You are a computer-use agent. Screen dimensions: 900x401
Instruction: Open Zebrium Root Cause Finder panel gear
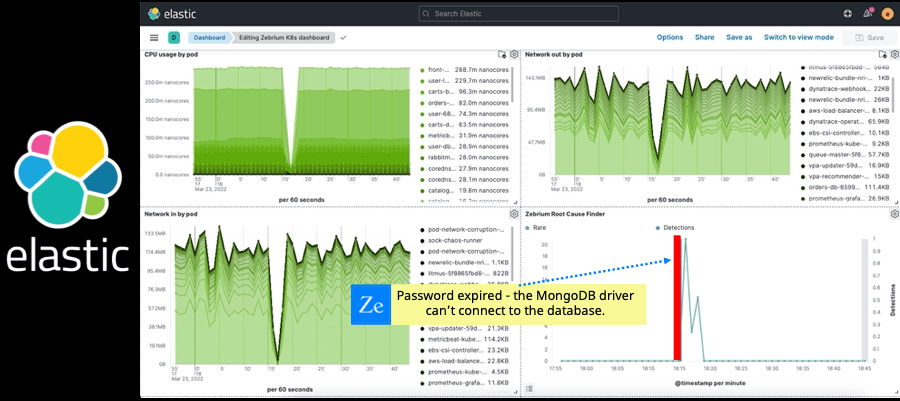[x=895, y=214]
